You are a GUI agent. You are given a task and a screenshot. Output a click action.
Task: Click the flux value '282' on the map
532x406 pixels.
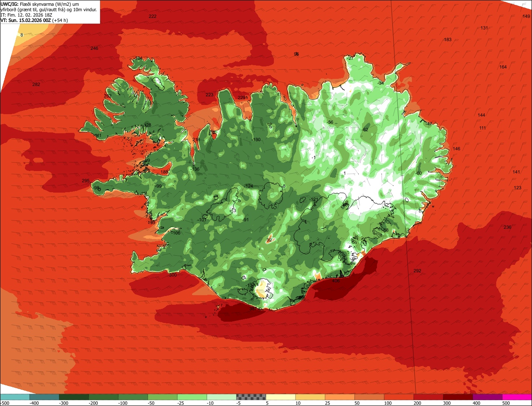pos(36,85)
